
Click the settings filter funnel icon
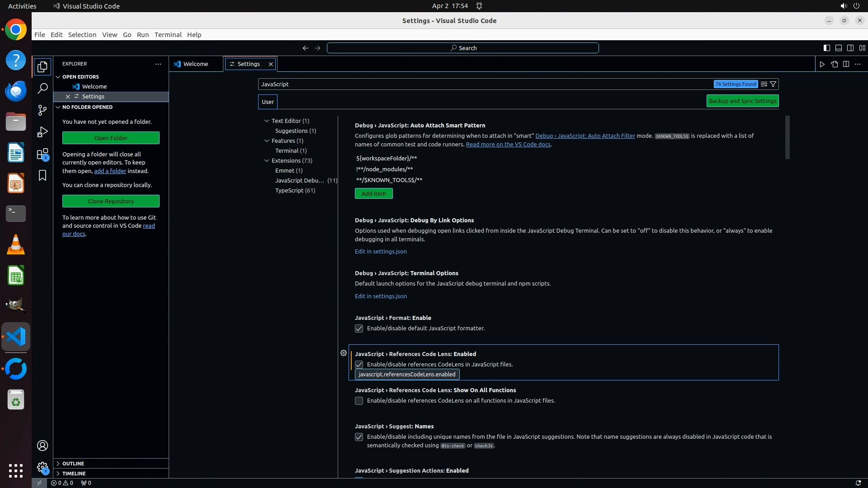(x=773, y=84)
